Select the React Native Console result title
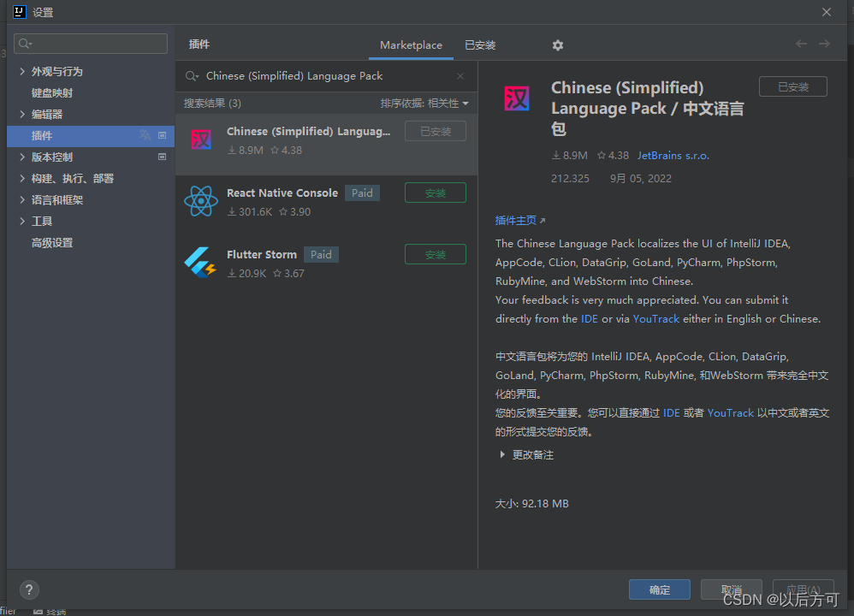 coord(282,192)
